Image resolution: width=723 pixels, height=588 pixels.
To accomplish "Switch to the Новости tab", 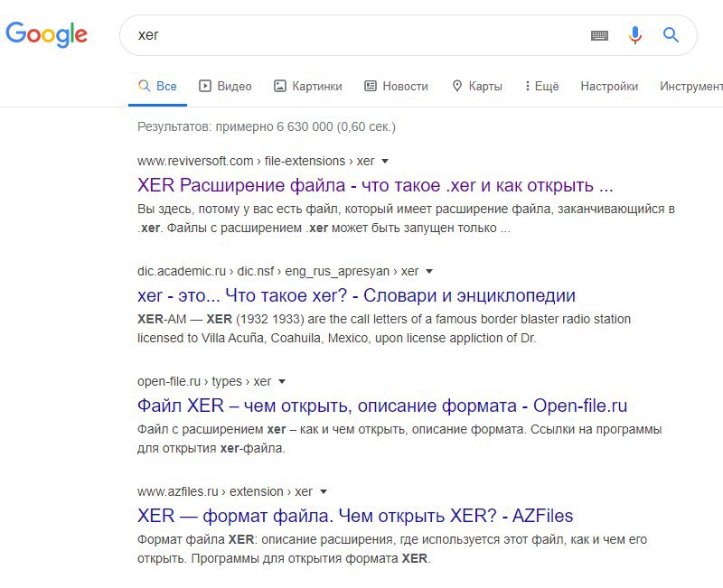I will click(x=396, y=86).
